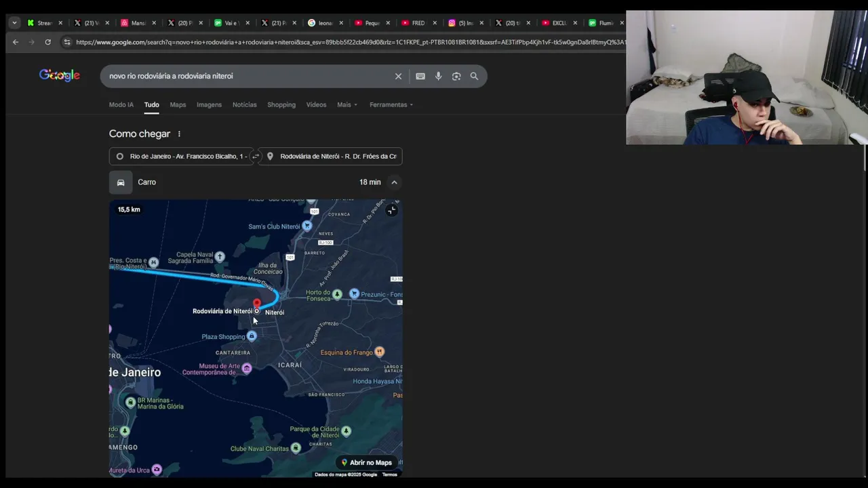
Task: Click Sam's Club Niterói map marker
Action: click(x=307, y=226)
